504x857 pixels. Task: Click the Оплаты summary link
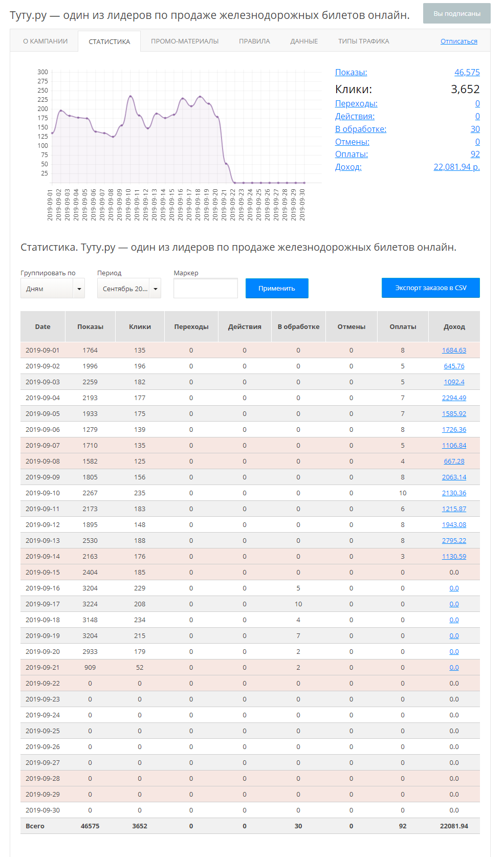pyautogui.click(x=351, y=154)
